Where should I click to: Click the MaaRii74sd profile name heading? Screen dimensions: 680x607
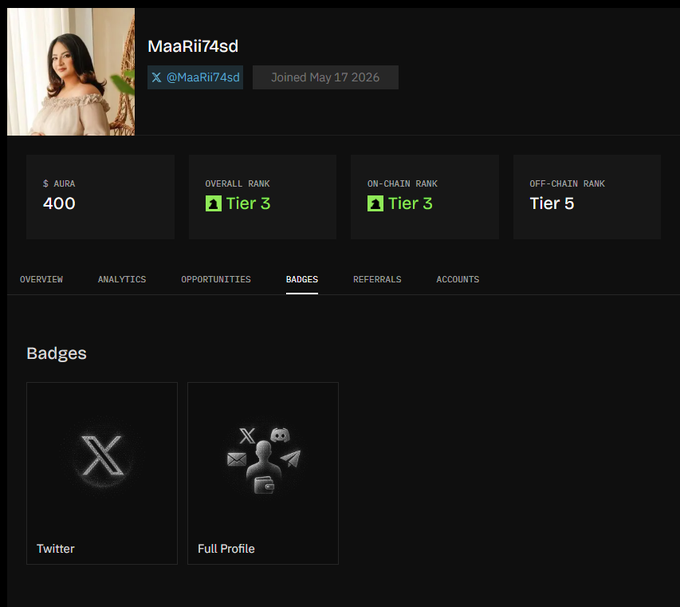click(193, 46)
